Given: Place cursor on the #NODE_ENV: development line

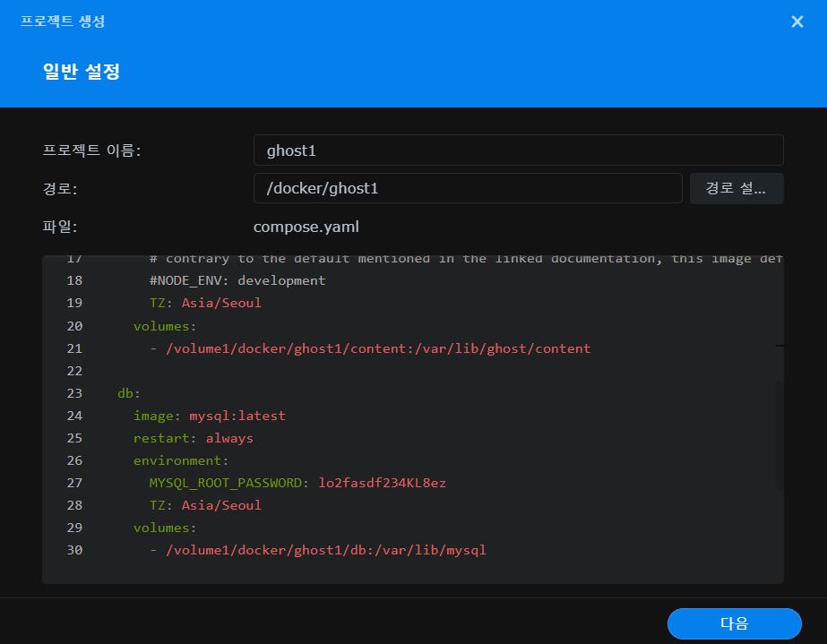Looking at the screenshot, I should point(237,280).
